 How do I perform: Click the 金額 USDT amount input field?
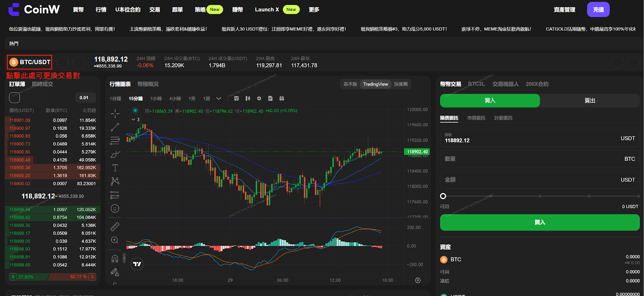(x=540, y=180)
